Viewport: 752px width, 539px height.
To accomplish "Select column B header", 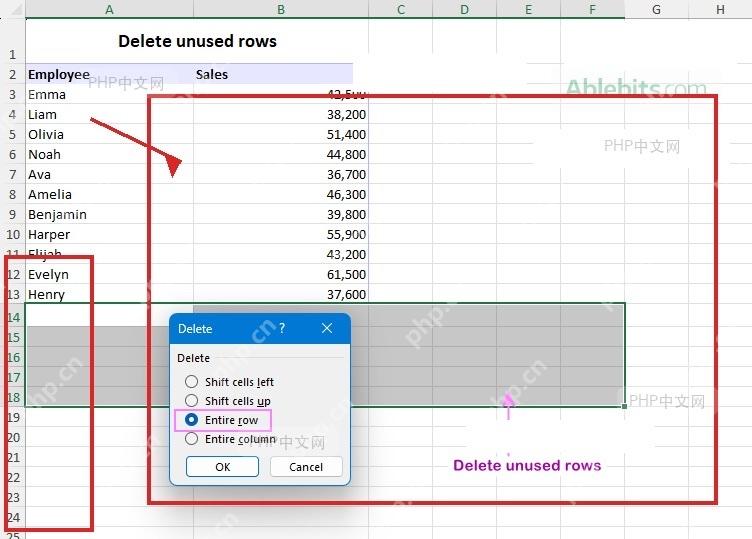I will point(281,9).
